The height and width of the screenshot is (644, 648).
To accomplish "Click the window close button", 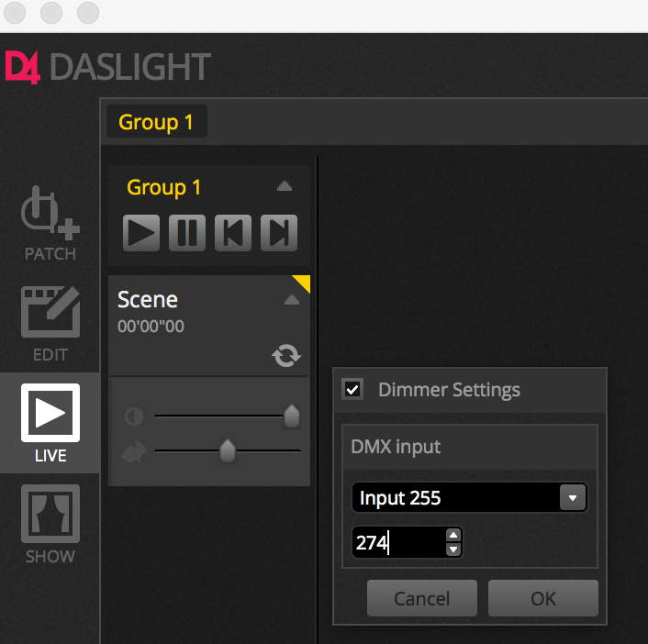I will [x=15, y=13].
